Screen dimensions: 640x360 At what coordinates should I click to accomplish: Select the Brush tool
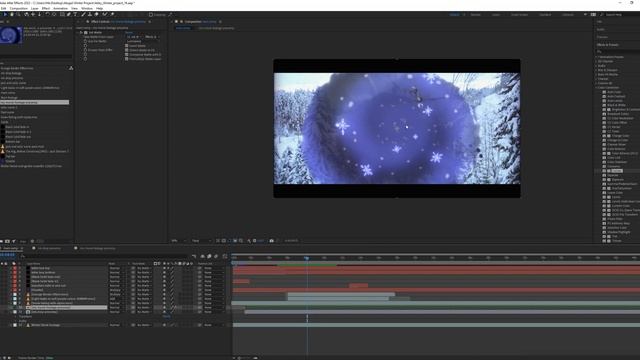pos(83,14)
